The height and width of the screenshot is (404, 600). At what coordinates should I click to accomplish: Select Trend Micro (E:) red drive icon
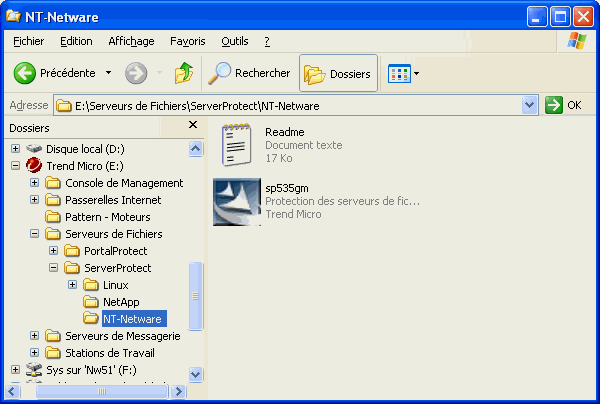tap(34, 165)
